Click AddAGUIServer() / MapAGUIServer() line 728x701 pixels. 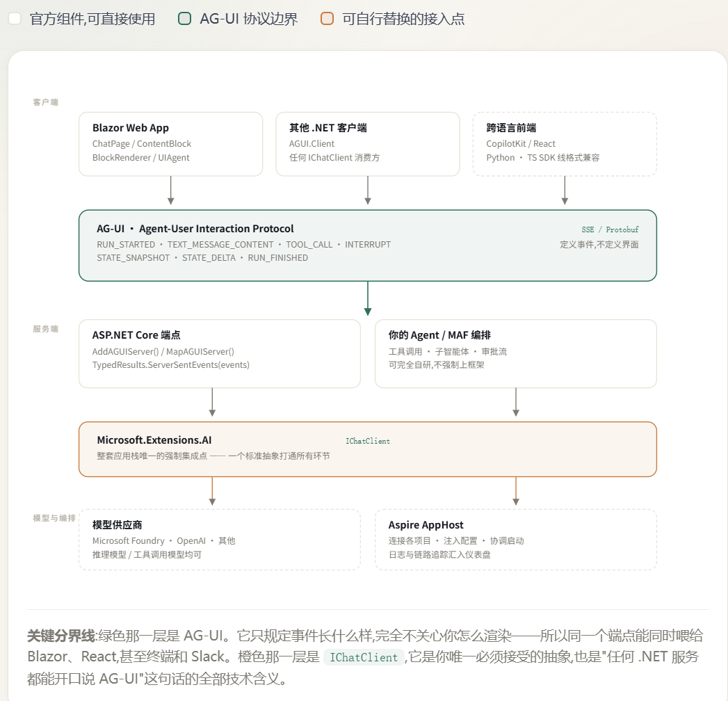[x=163, y=351]
